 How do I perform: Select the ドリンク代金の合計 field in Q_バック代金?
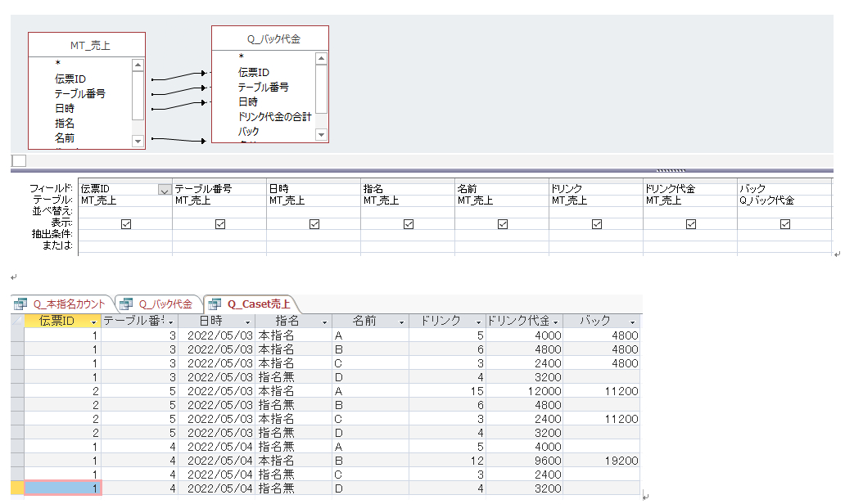274,116
